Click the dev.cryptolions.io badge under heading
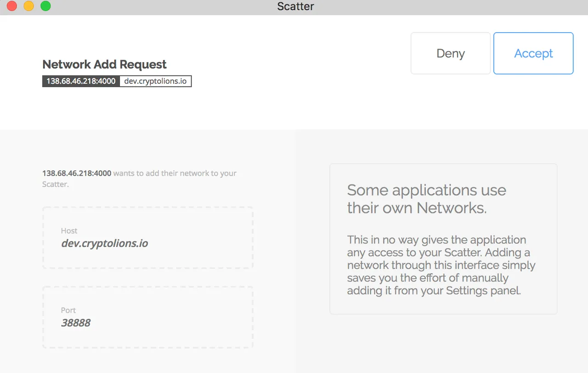The height and width of the screenshot is (373, 588). (156, 81)
